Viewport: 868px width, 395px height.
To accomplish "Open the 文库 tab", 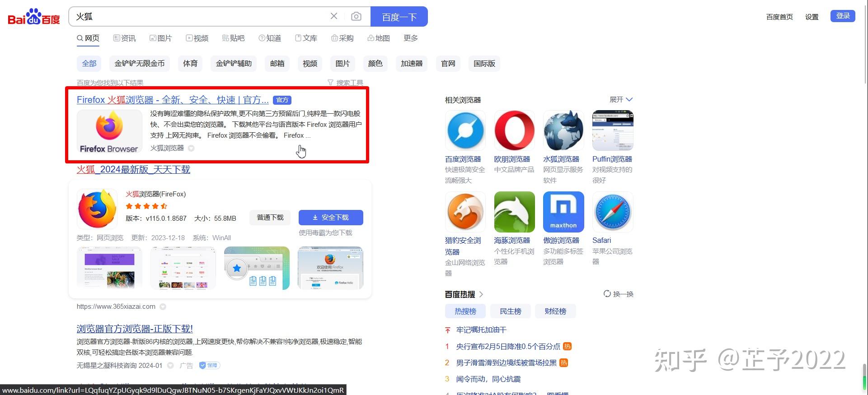I will 306,38.
